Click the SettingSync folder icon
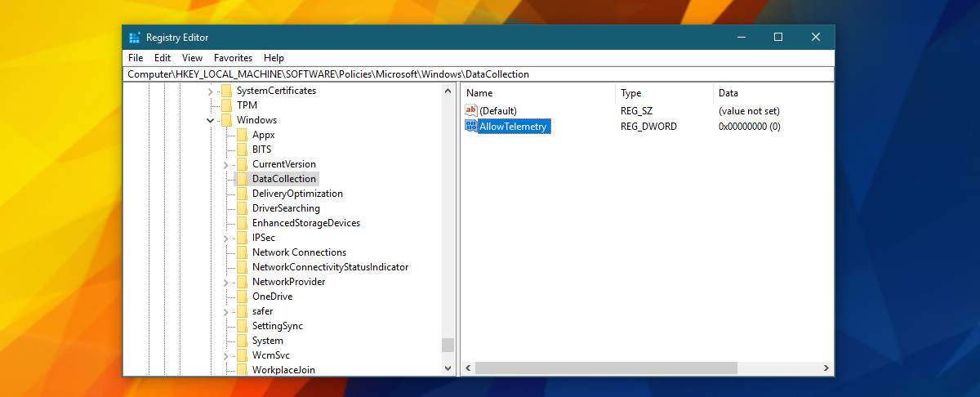 pos(242,326)
